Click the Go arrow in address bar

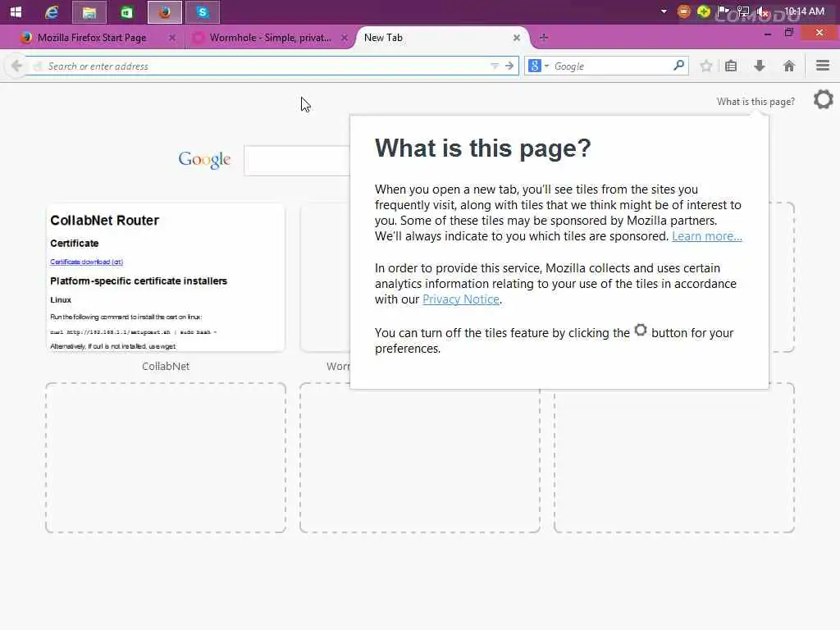point(509,66)
